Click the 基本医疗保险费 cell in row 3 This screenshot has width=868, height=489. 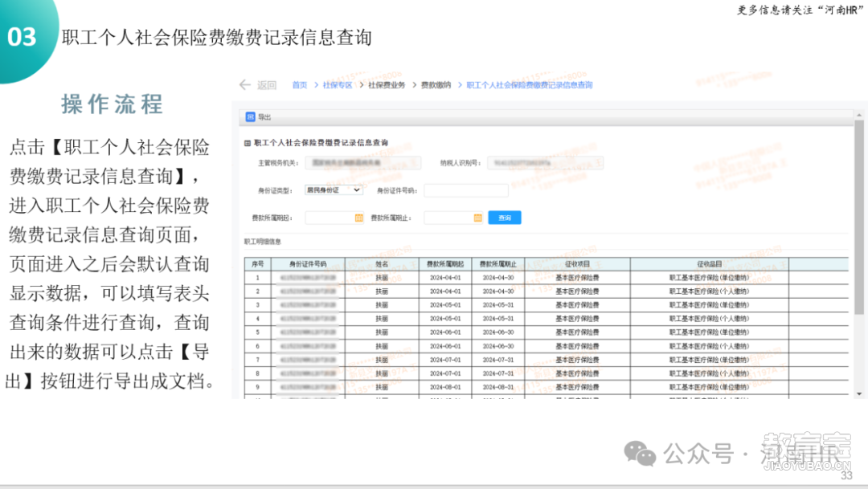(x=577, y=305)
